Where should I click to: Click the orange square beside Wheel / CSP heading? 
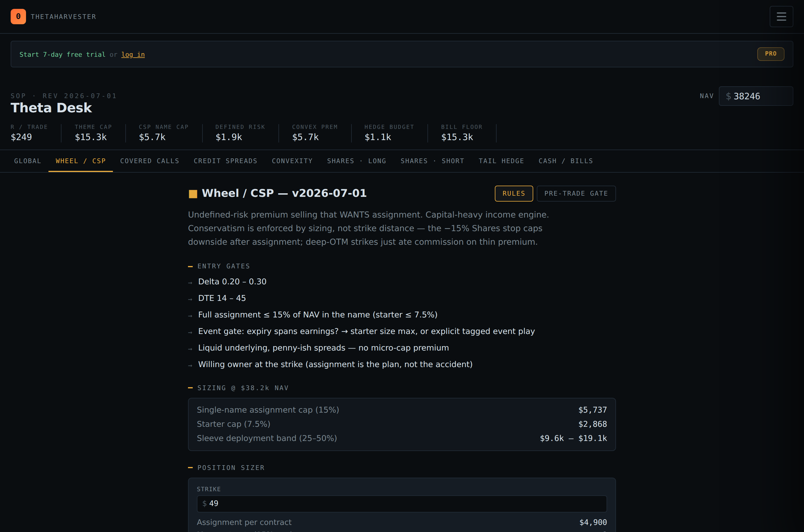193,194
